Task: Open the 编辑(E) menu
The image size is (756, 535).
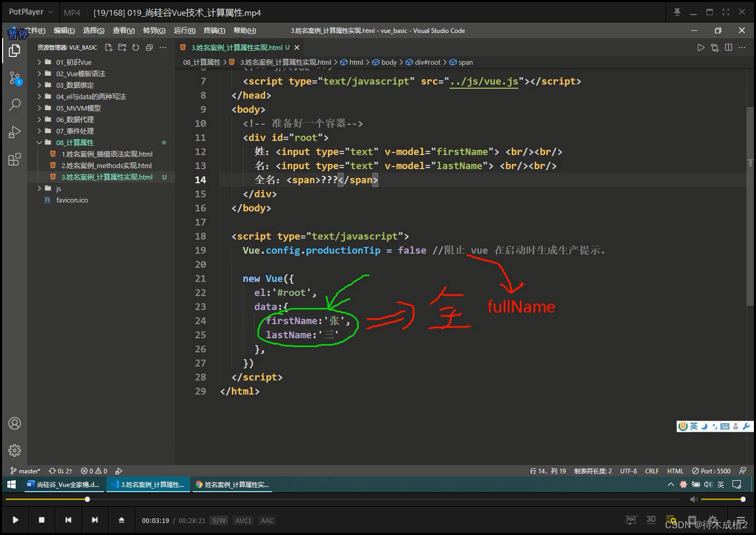Action: pyautogui.click(x=64, y=31)
